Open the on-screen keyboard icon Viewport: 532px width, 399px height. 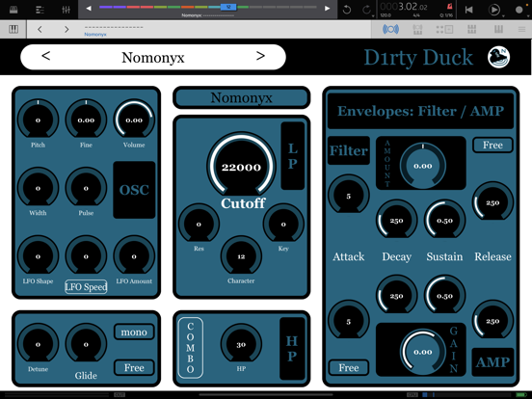pyautogui.click(x=13, y=29)
